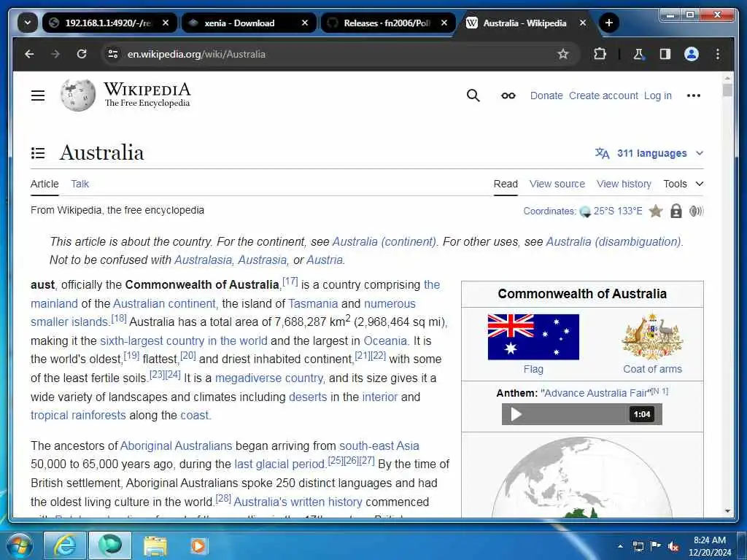Select the Read tab

click(506, 184)
